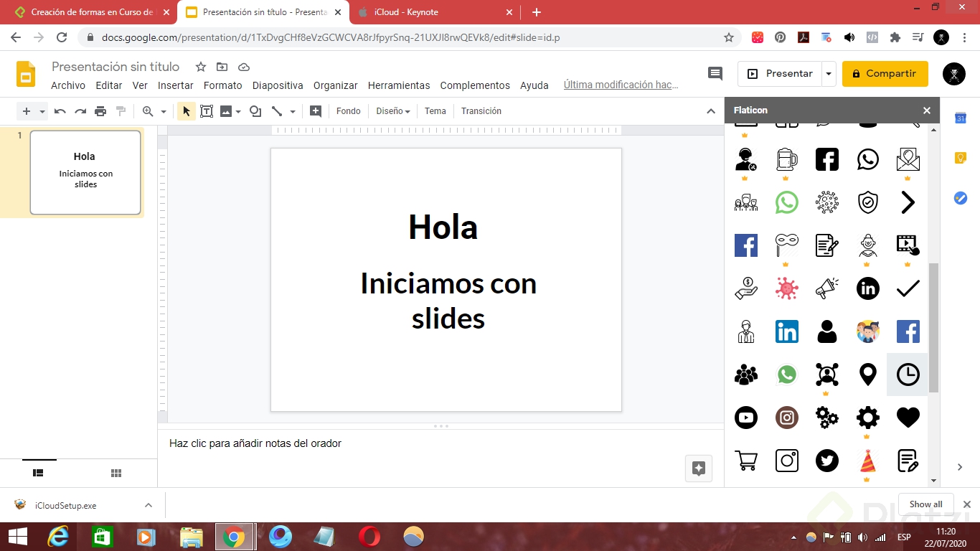Open the Insertar menu
The height and width of the screenshot is (551, 980).
tap(175, 85)
